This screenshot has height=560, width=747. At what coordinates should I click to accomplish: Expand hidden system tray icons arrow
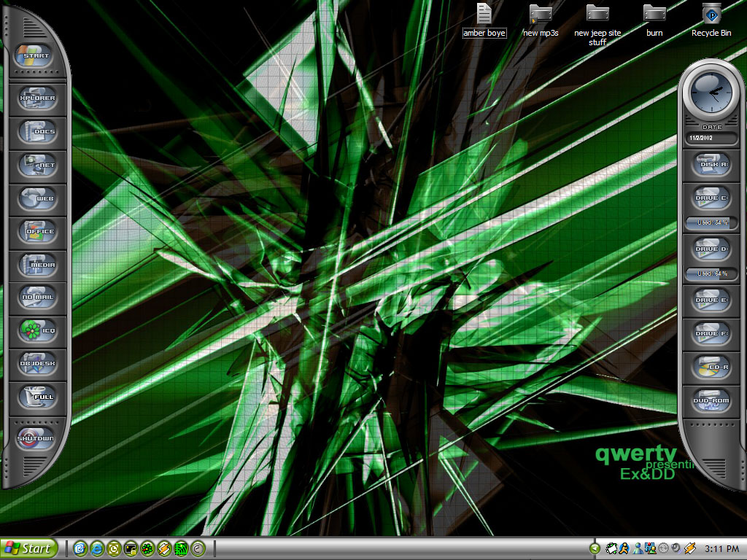click(595, 548)
